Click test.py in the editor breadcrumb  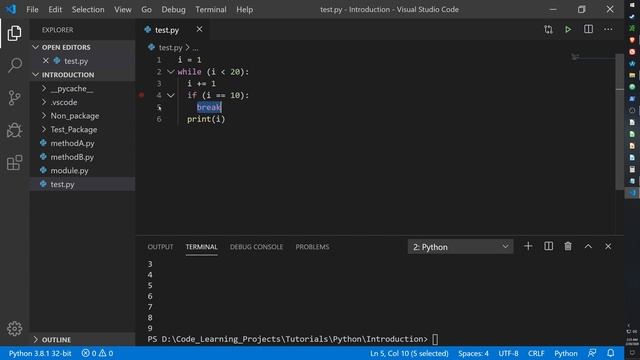click(170, 48)
